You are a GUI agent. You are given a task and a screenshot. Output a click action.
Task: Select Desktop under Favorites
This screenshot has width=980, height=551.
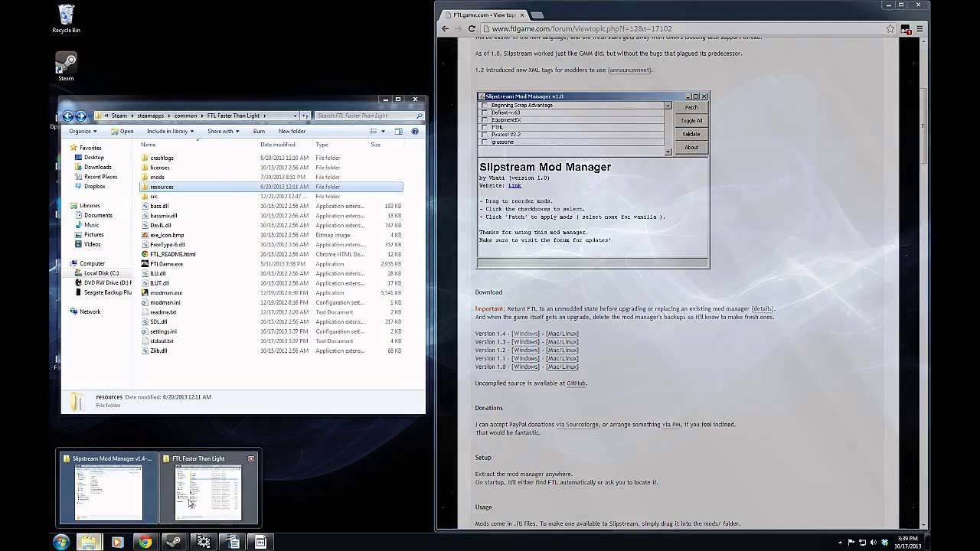click(x=94, y=157)
